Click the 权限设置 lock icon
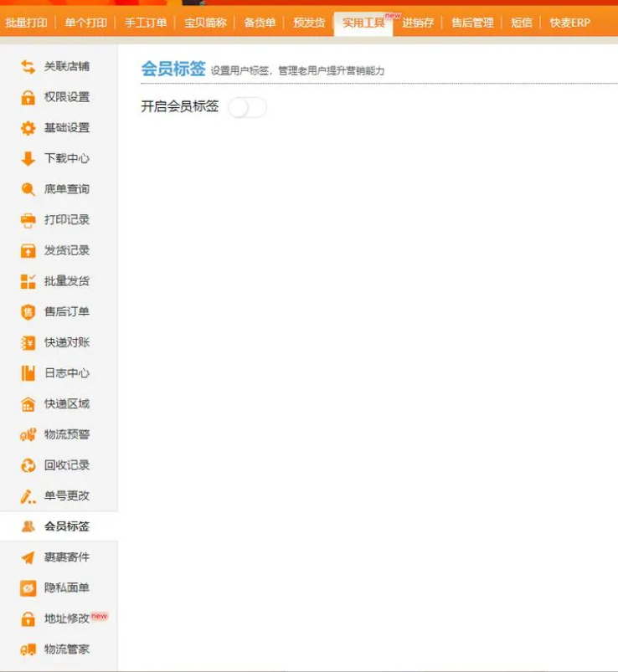The height and width of the screenshot is (672, 618). (x=28, y=97)
